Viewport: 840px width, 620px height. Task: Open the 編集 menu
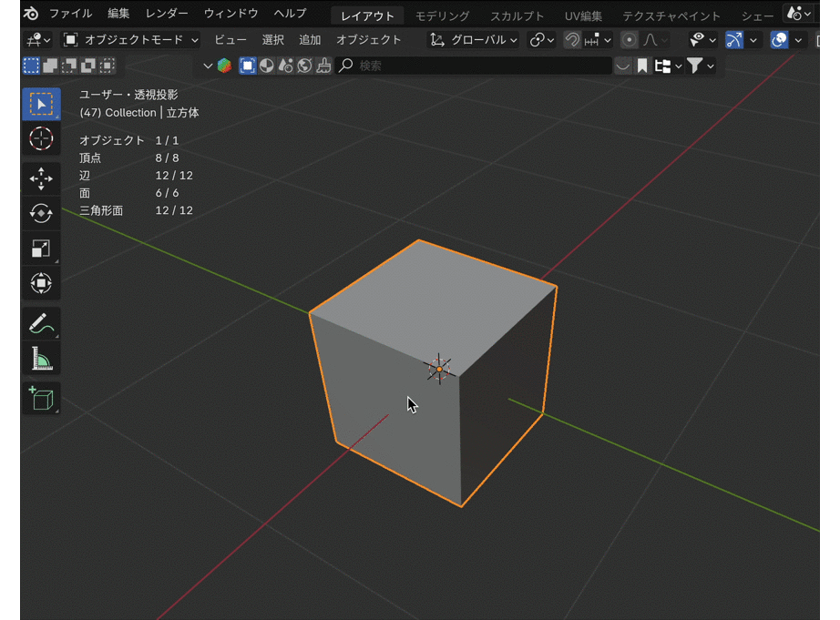(x=118, y=14)
